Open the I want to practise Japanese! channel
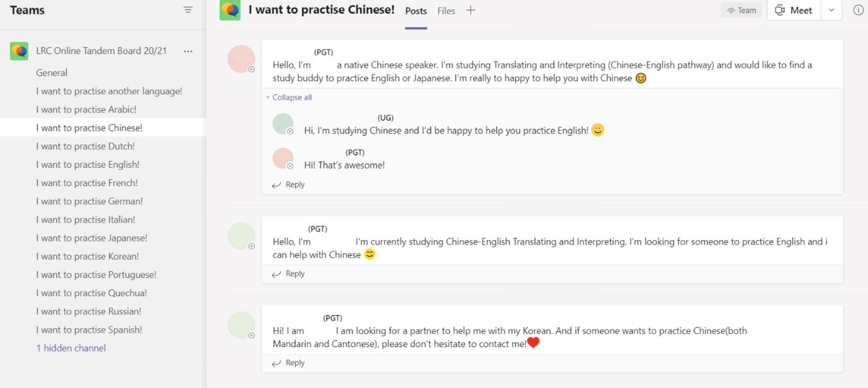 click(92, 238)
